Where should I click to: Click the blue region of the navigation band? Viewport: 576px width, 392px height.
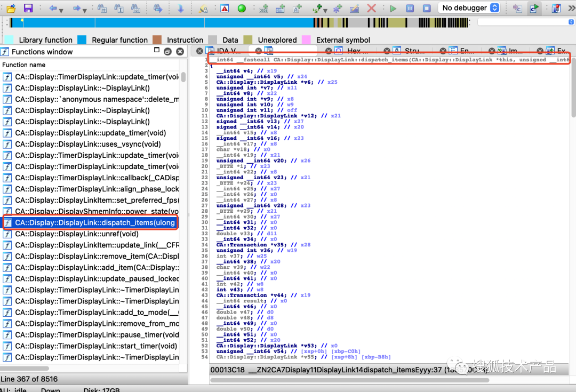click(162, 23)
